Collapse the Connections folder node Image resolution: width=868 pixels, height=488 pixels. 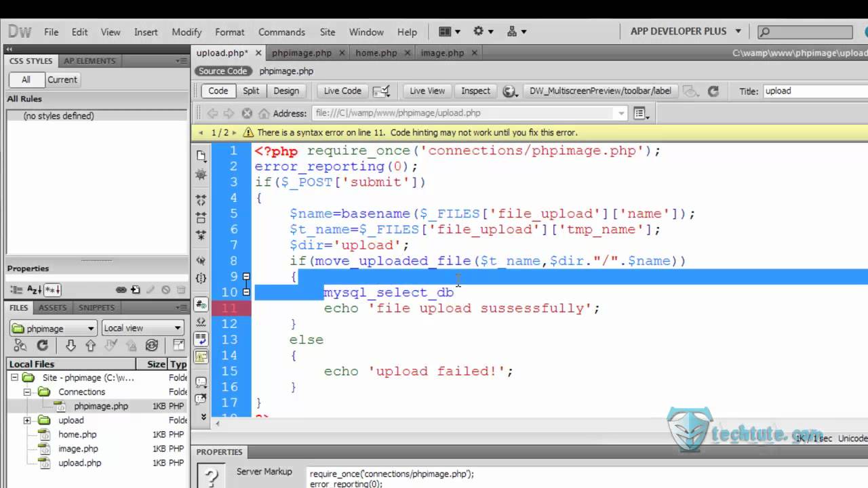(x=28, y=392)
